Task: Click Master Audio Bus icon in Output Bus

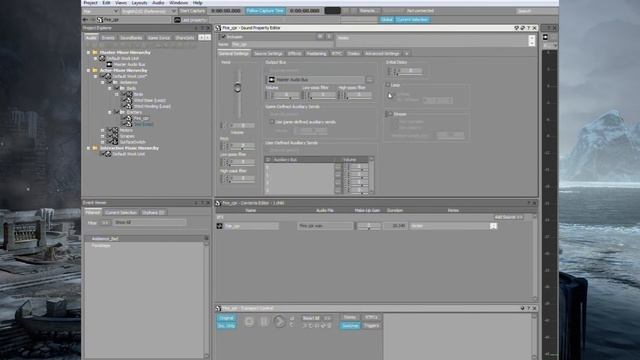Action: (x=271, y=80)
